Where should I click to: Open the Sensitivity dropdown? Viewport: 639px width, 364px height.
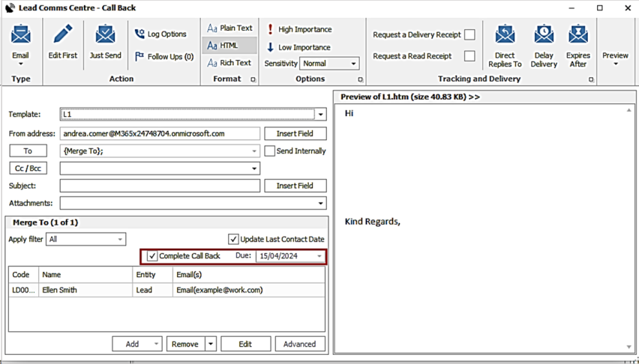pos(353,64)
